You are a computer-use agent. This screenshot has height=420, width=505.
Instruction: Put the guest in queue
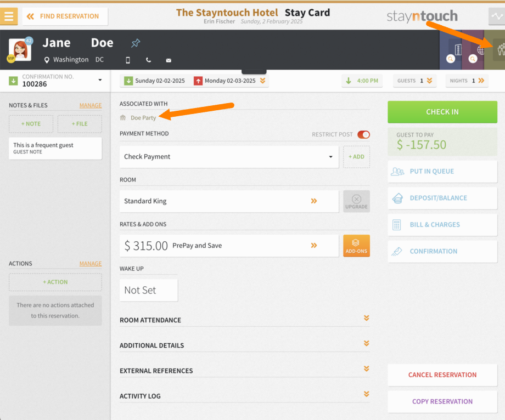[x=442, y=172]
